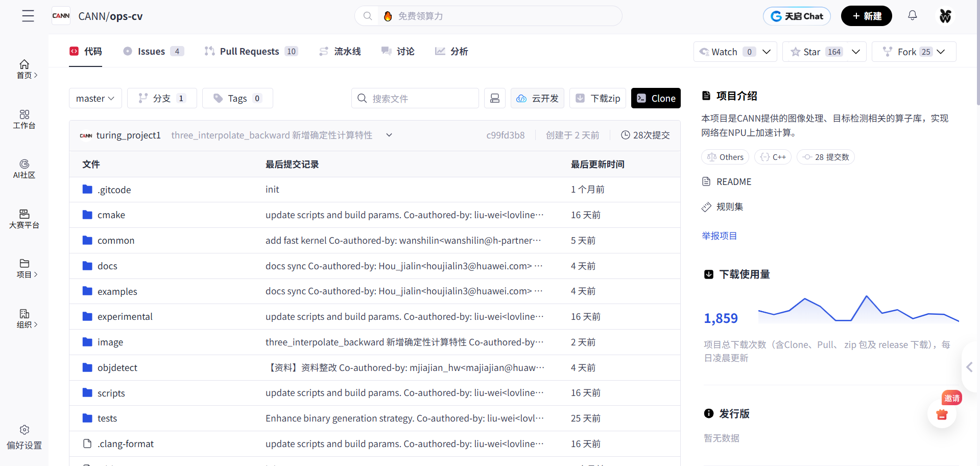Switch to the 代码 code tab
This screenshot has width=980, height=466.
pyautogui.click(x=86, y=51)
